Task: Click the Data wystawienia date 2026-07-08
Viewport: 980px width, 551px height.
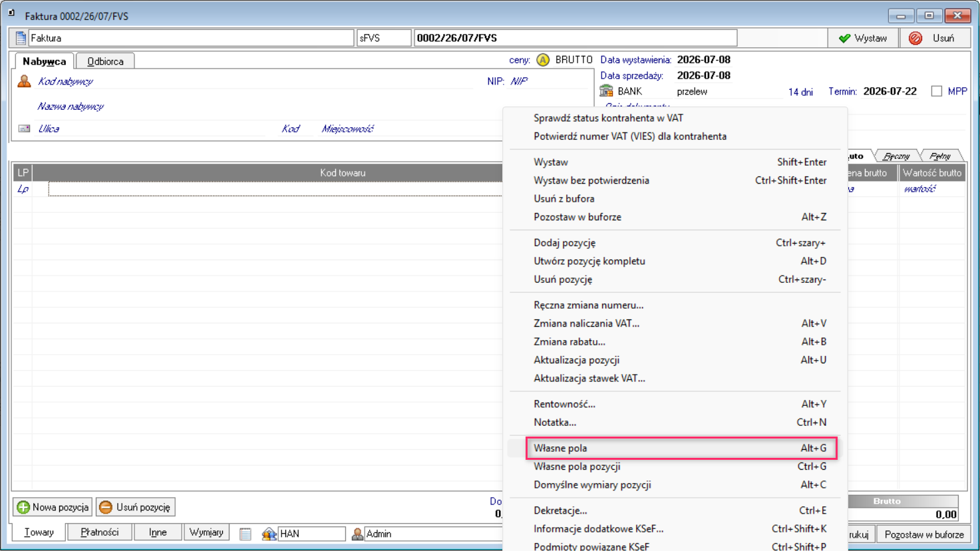Action: (x=703, y=60)
